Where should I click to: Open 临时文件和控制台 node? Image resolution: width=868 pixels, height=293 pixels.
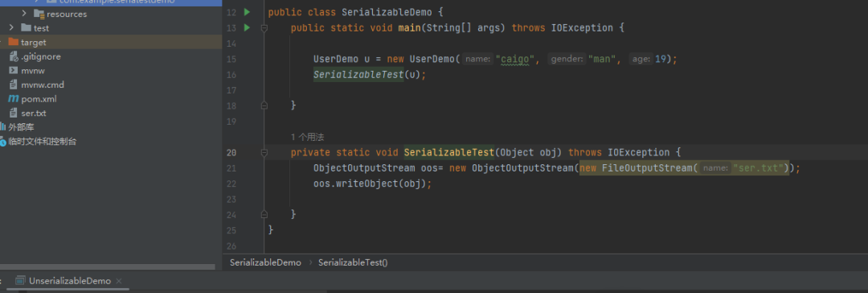click(42, 142)
